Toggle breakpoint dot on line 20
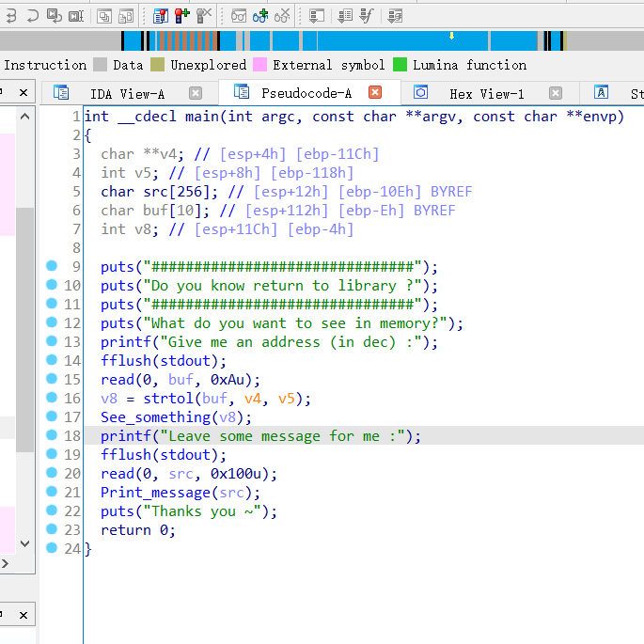644x644 pixels. point(52,472)
